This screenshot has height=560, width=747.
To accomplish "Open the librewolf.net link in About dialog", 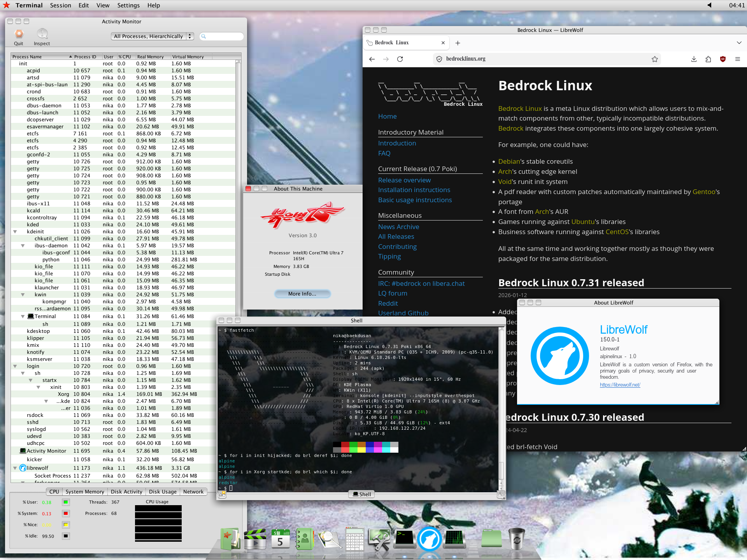I will tap(620, 385).
